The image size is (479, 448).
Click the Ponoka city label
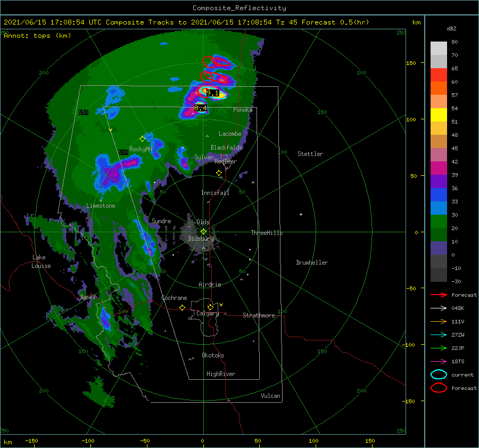point(243,110)
